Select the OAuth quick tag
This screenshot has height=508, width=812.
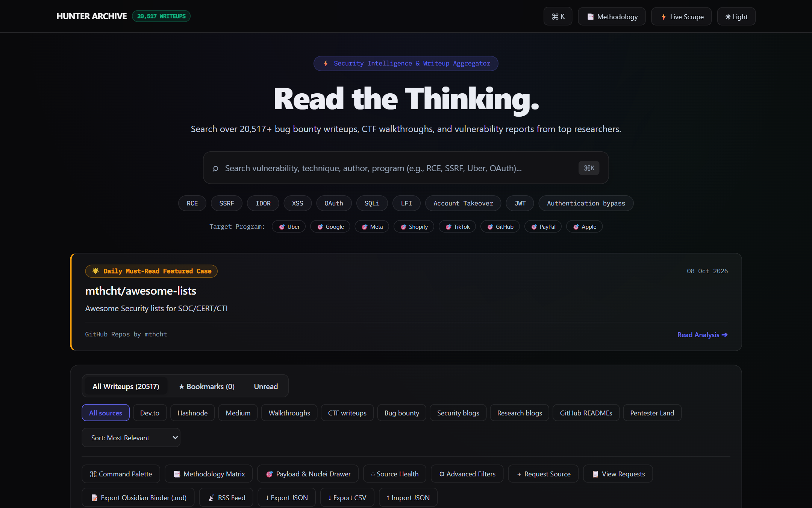tap(334, 203)
